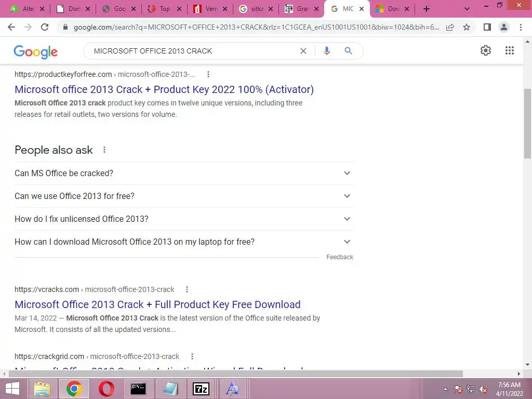Expand 'How do I fix unlicensed Office 2013?'
Viewport: 532px width, 399px height.
click(184, 219)
